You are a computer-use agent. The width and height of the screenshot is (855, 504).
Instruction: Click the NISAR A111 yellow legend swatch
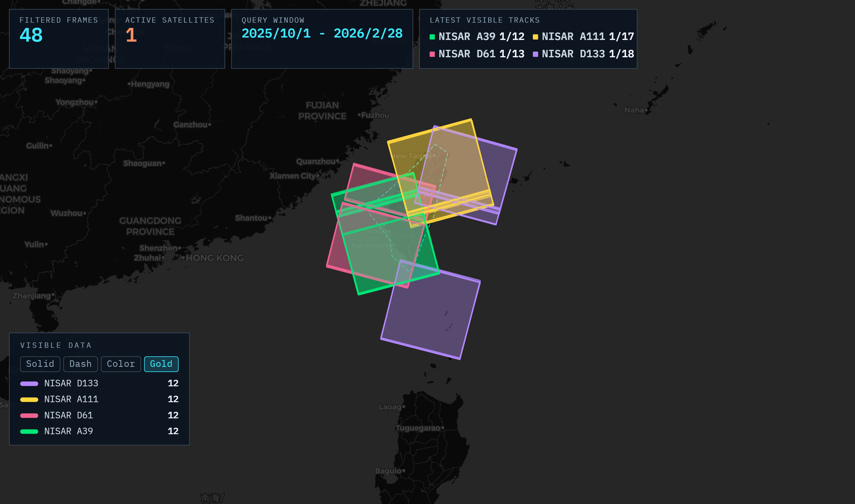click(29, 399)
